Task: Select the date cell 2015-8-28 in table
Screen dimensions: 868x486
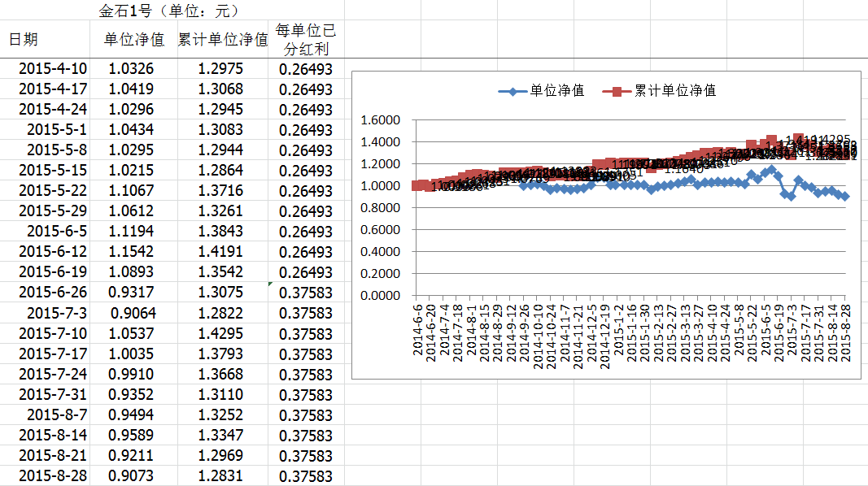Action: point(53,475)
